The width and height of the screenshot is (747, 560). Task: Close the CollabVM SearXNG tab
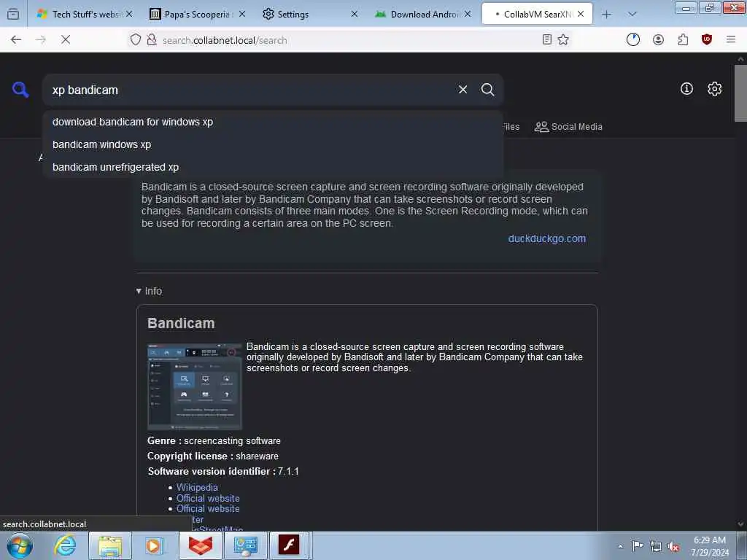(581, 15)
